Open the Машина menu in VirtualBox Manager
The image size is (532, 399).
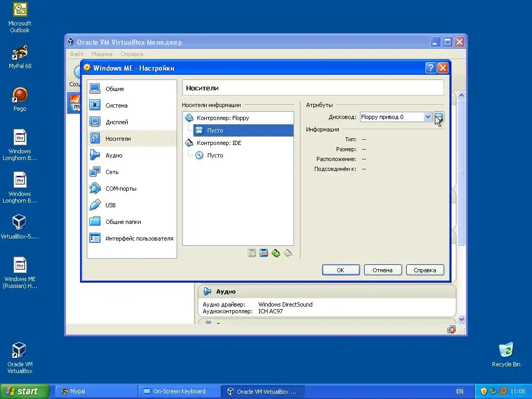[x=102, y=54]
